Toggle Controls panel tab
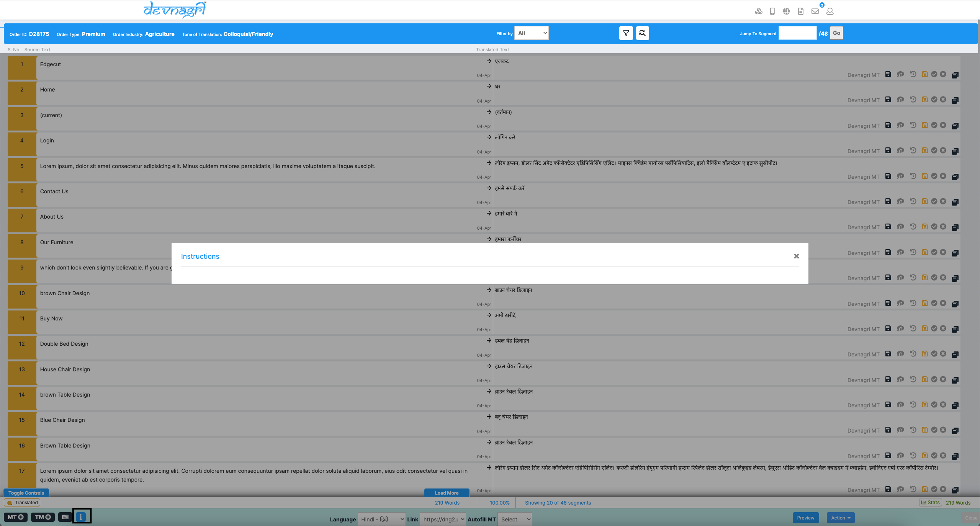980x526 pixels. click(x=26, y=493)
